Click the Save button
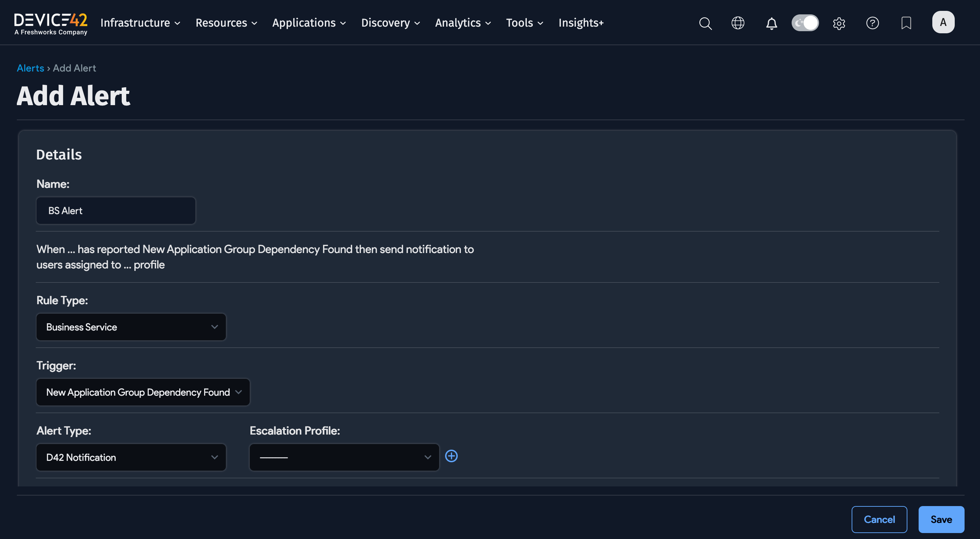This screenshot has height=539, width=980. [x=941, y=519]
